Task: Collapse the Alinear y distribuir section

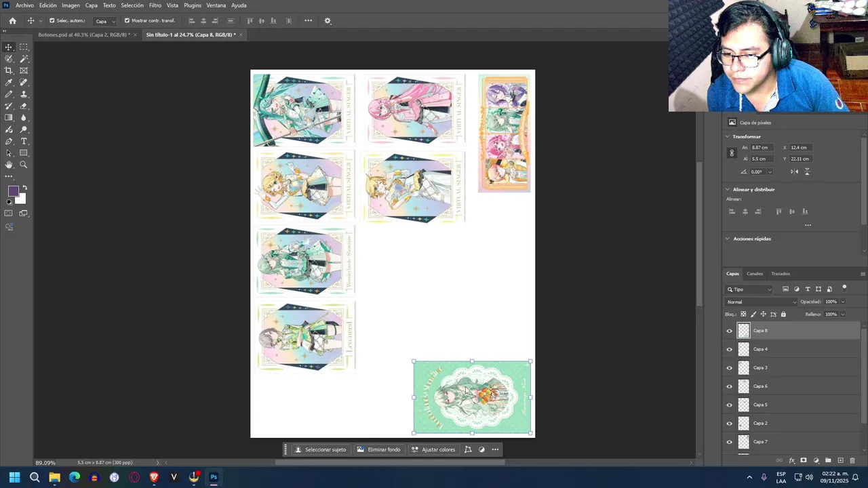Action: click(x=728, y=190)
